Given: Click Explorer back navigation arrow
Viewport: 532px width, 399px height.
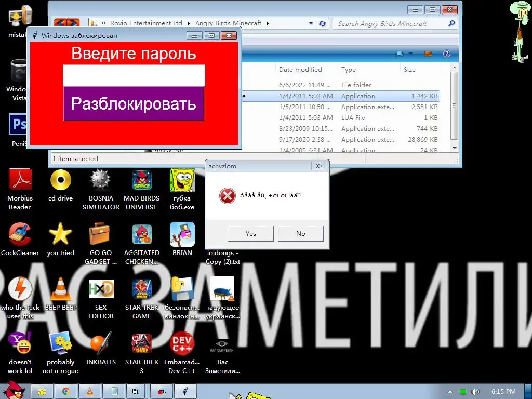Looking at the screenshot, I should (60, 23).
